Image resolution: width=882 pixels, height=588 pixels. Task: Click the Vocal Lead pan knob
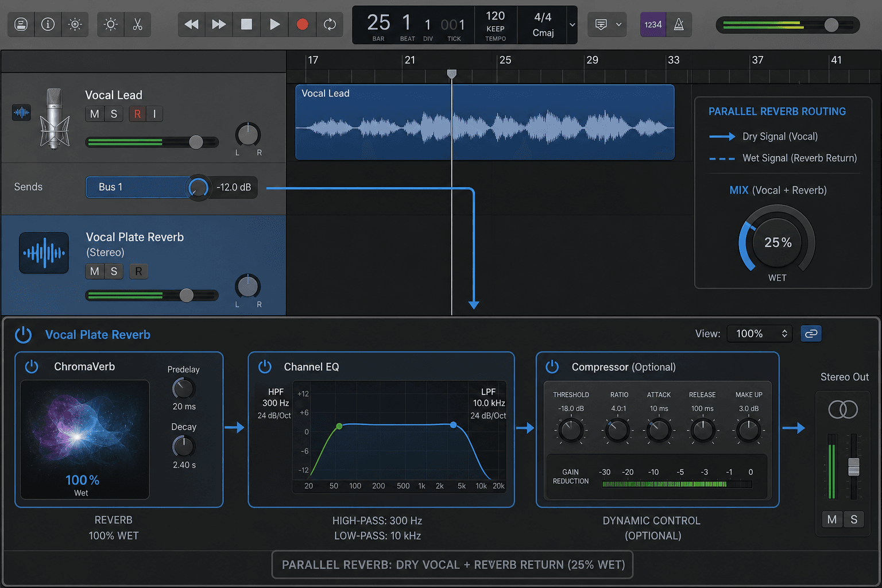tap(248, 135)
